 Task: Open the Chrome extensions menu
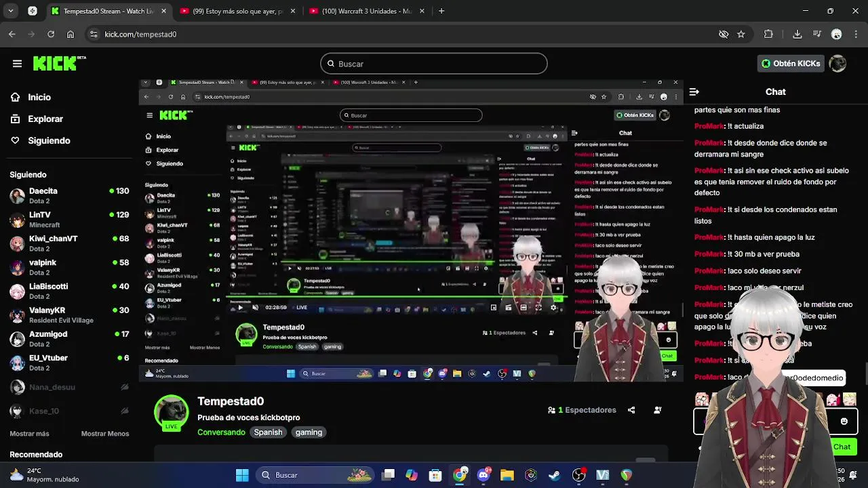tap(768, 34)
